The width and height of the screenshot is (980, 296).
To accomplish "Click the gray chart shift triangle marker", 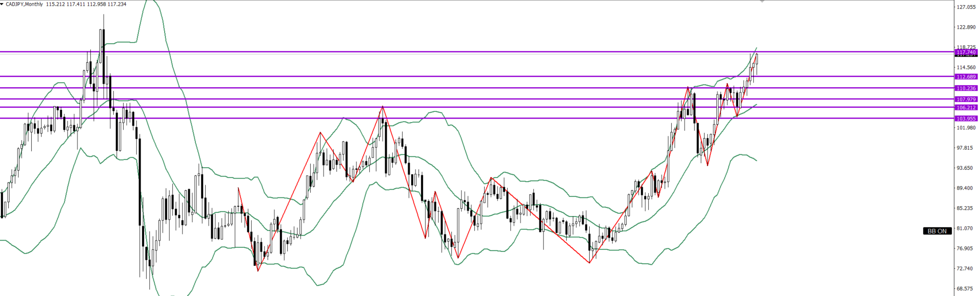I will pyautogui.click(x=762, y=2).
